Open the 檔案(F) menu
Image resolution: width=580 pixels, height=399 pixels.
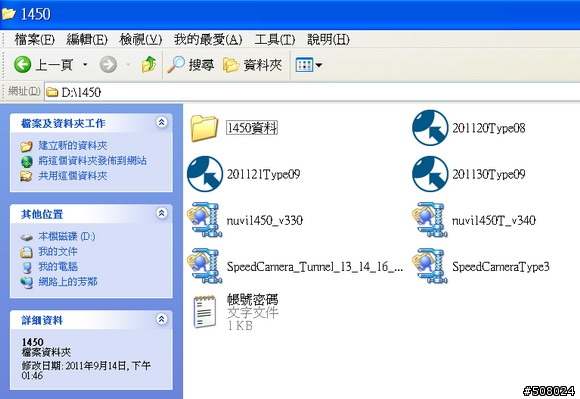34,39
